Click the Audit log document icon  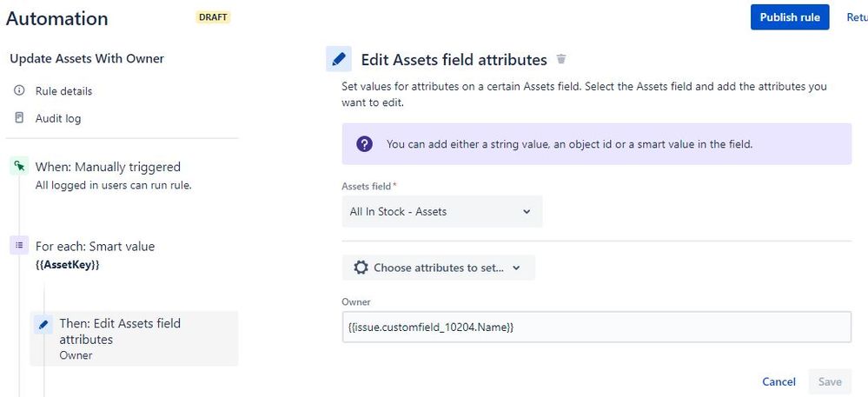pos(19,118)
